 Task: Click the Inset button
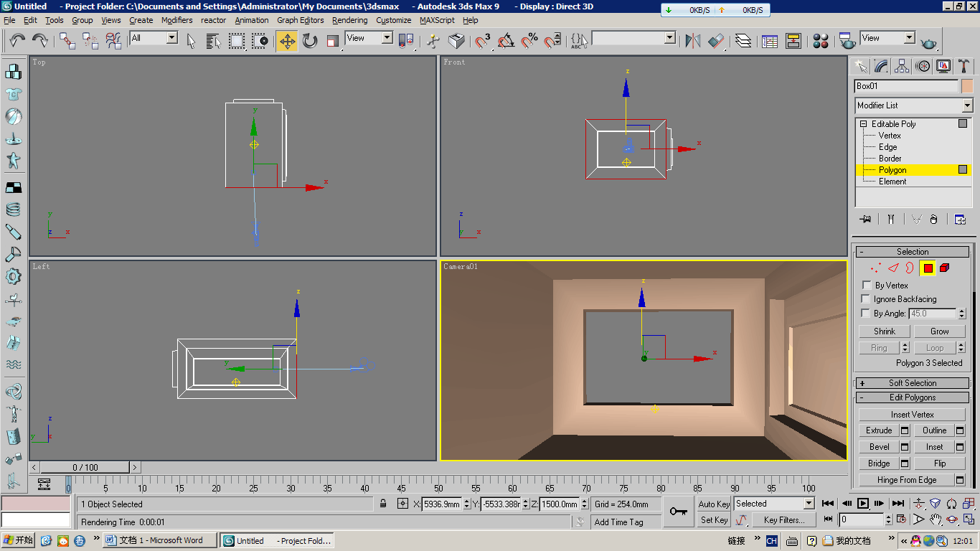(x=934, y=447)
